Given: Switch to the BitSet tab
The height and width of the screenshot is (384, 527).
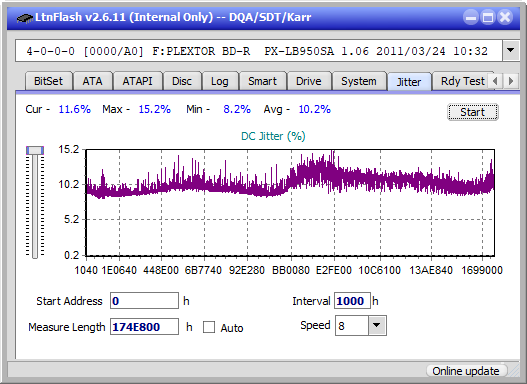Looking at the screenshot, I should pyautogui.click(x=48, y=81).
